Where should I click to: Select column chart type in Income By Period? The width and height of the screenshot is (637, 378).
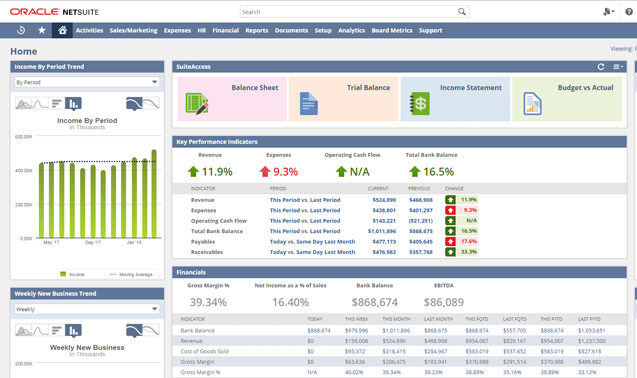click(x=73, y=104)
